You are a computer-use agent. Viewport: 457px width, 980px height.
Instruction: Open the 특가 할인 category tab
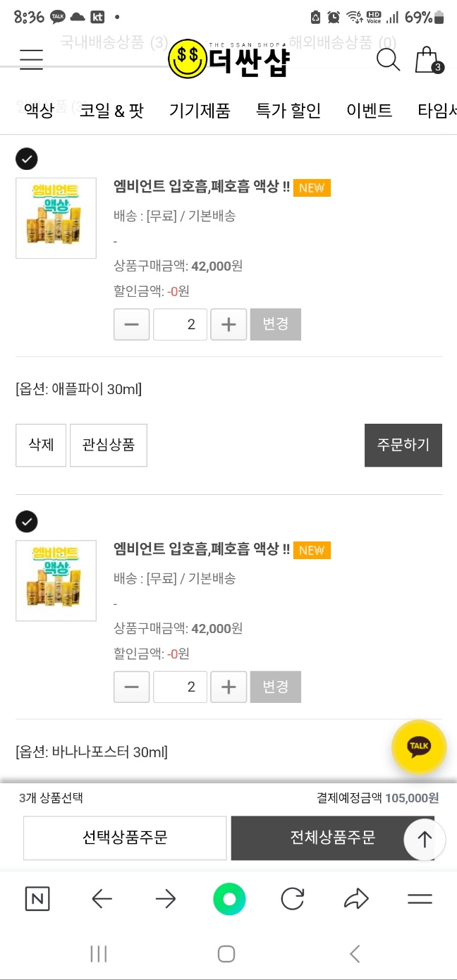point(288,111)
